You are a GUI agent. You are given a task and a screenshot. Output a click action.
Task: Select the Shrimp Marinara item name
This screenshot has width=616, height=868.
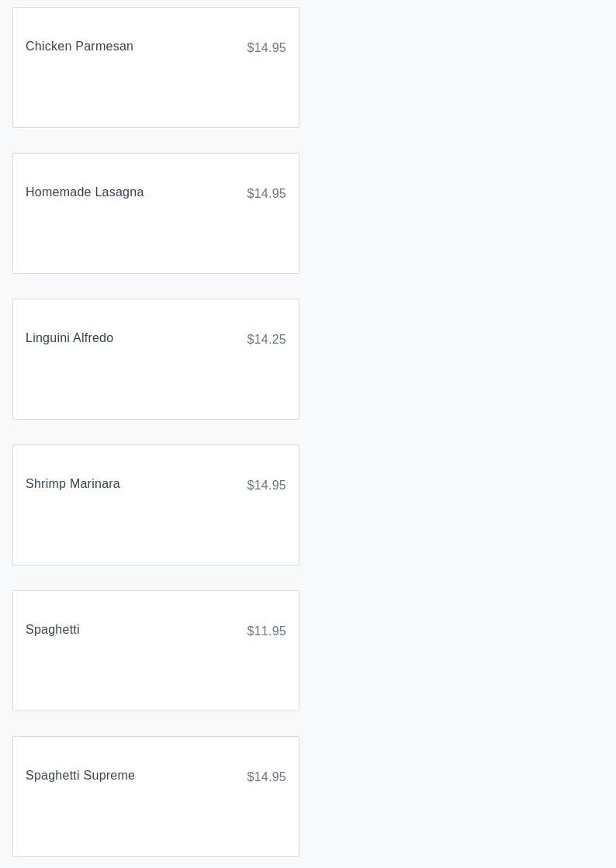[x=72, y=484]
